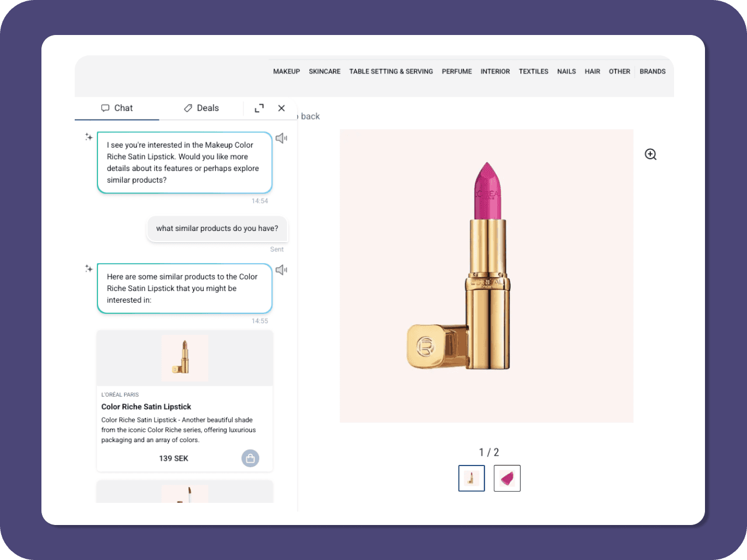Open the PERFUME category
The width and height of the screenshot is (747, 560).
click(x=456, y=71)
